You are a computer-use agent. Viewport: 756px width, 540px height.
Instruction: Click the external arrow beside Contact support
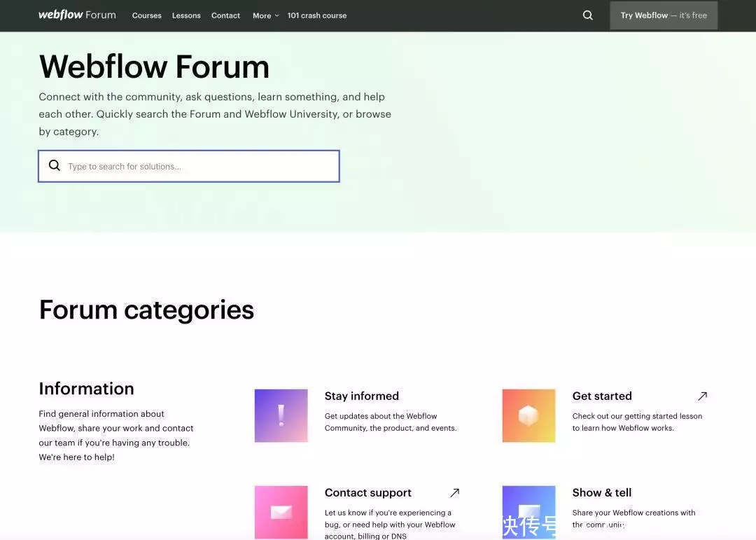coord(455,492)
